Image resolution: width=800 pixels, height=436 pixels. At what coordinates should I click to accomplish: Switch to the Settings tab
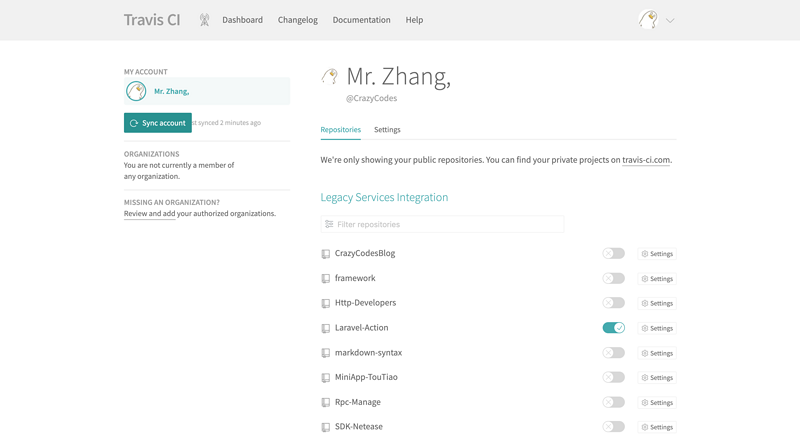(x=387, y=130)
